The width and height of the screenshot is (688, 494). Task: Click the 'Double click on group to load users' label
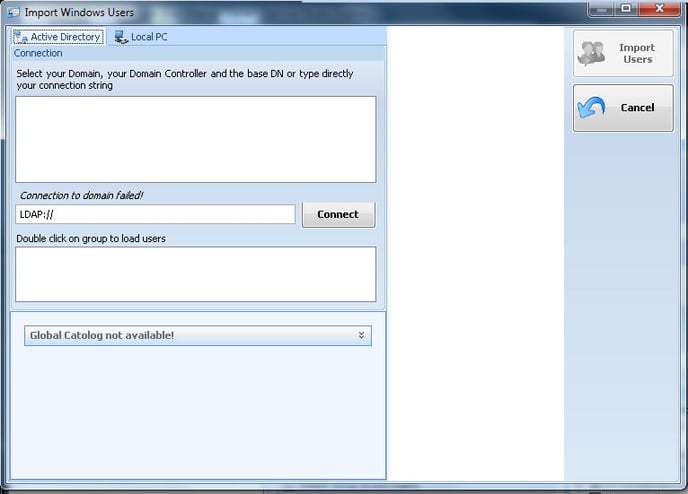click(x=91, y=239)
